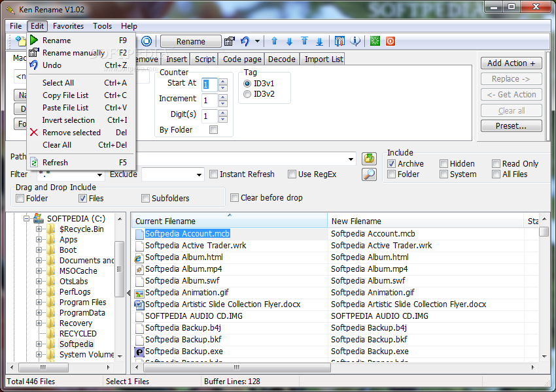Open the Exclude combo box dropdown
Image resolution: width=556 pixels, height=392 pixels.
pyautogui.click(x=199, y=174)
